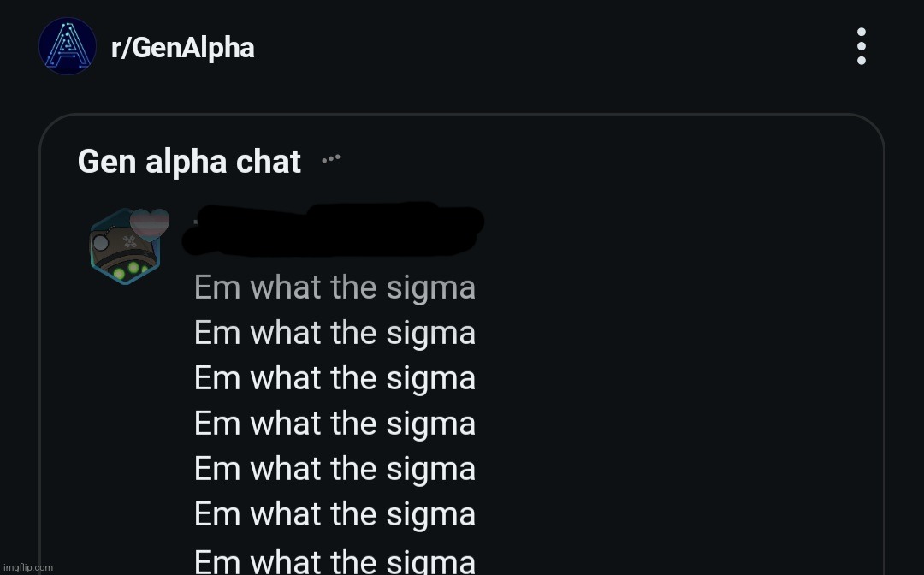Visit the imgflip.com watermark link
Image resolution: width=924 pixels, height=575 pixels.
tap(27, 566)
